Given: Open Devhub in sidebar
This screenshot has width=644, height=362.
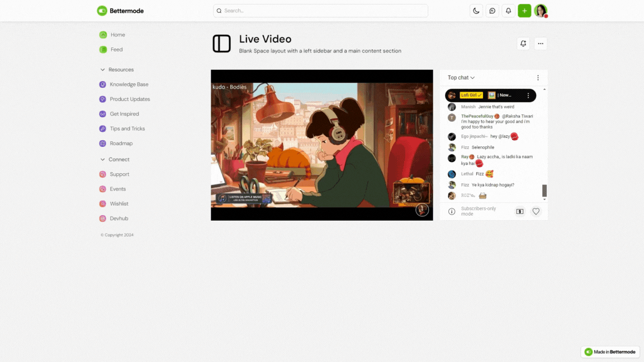Looking at the screenshot, I should (x=119, y=219).
